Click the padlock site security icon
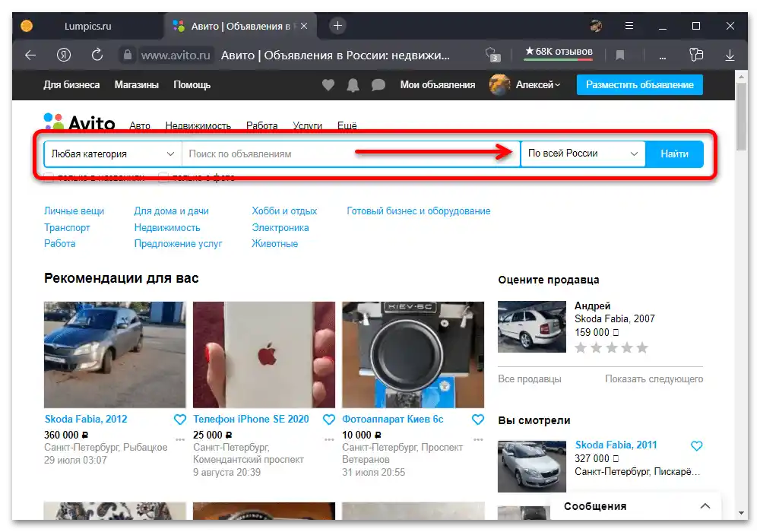Screen dimensions: 760x532 [x=128, y=55]
